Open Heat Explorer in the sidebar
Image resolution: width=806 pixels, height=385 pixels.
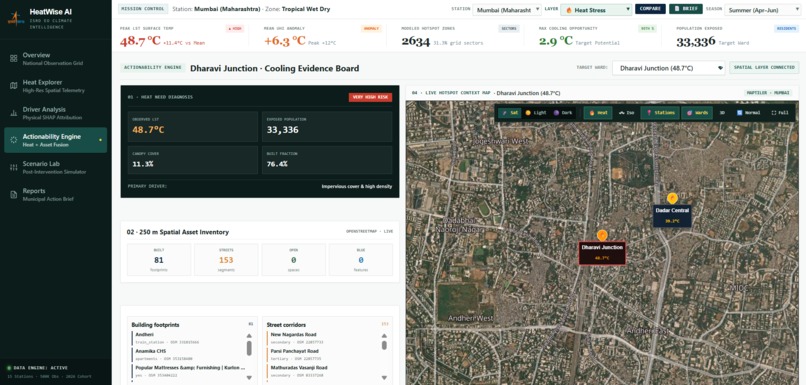tap(56, 86)
